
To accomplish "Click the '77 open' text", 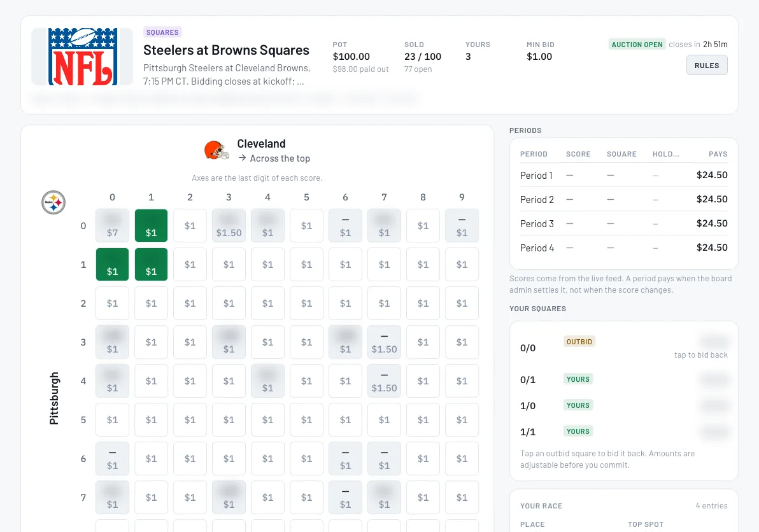I will tap(418, 69).
